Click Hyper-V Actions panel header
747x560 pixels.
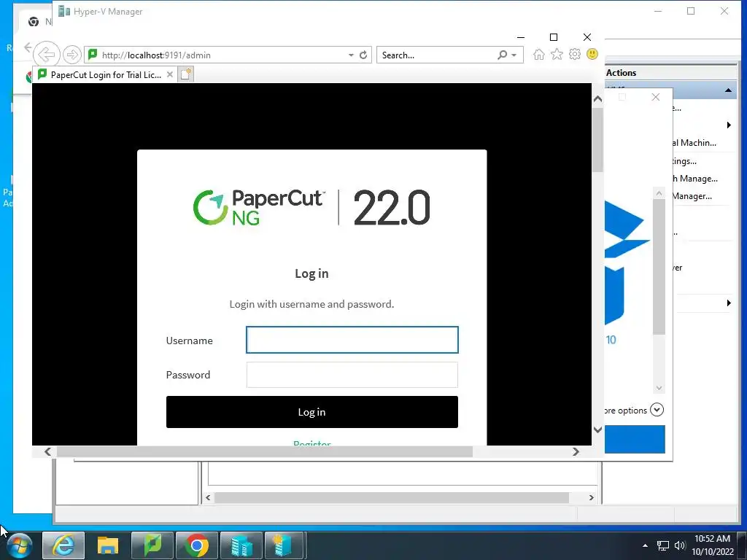click(x=671, y=73)
